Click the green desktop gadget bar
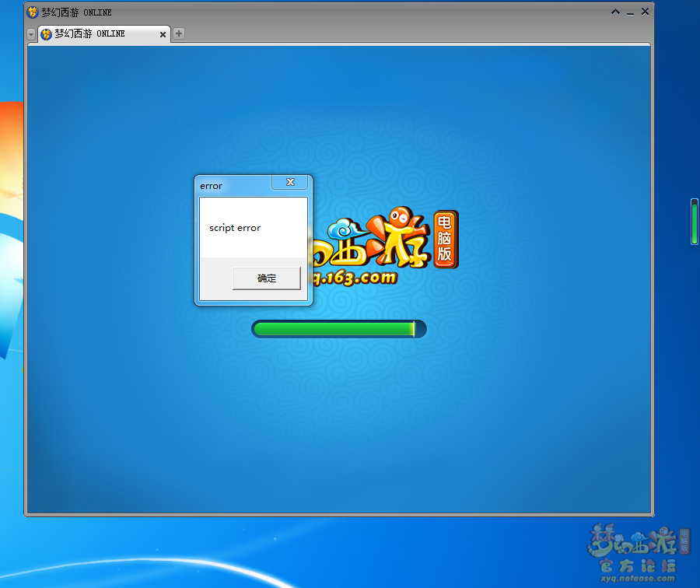 click(x=695, y=222)
